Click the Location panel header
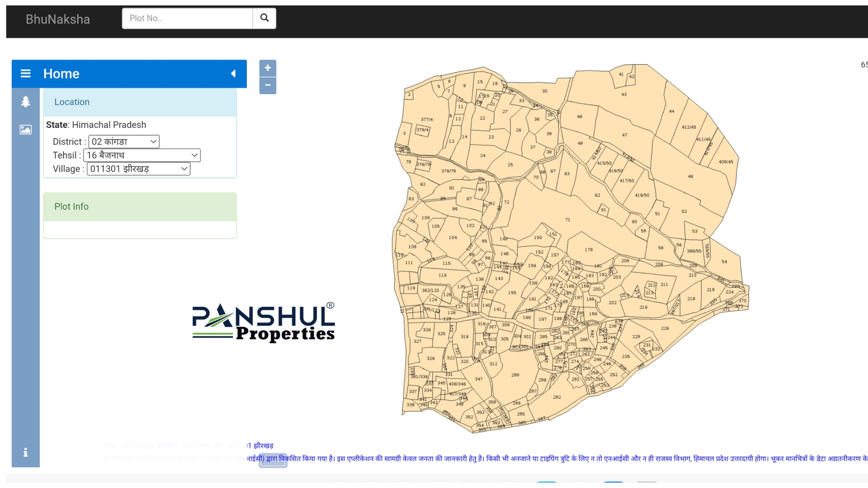 coord(140,102)
